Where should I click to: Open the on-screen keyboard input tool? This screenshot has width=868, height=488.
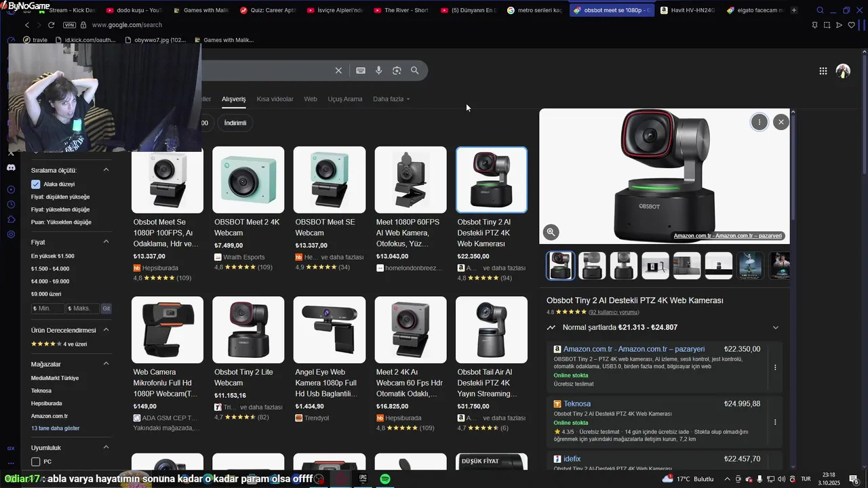pyautogui.click(x=361, y=70)
